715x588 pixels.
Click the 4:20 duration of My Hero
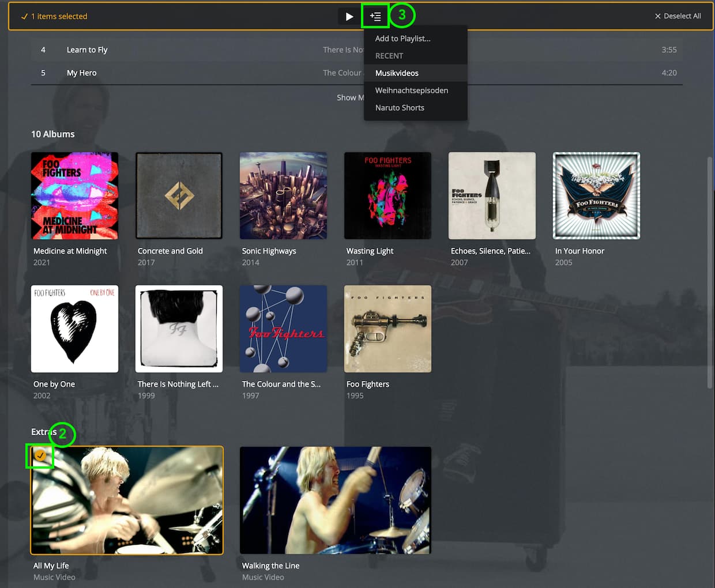pos(669,73)
